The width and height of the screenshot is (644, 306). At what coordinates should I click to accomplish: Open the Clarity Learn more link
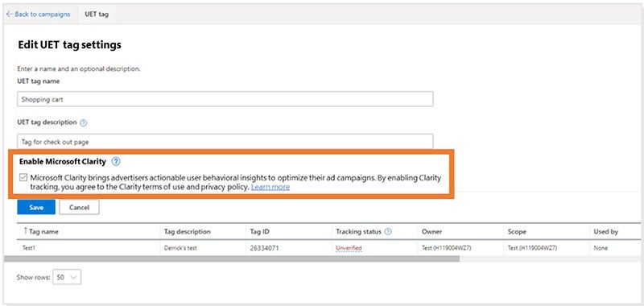click(270, 187)
